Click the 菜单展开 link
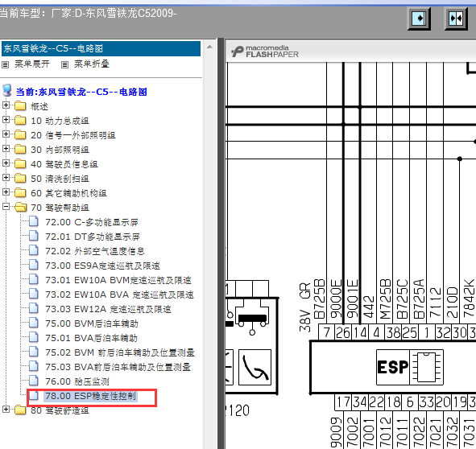 pyautogui.click(x=32, y=64)
